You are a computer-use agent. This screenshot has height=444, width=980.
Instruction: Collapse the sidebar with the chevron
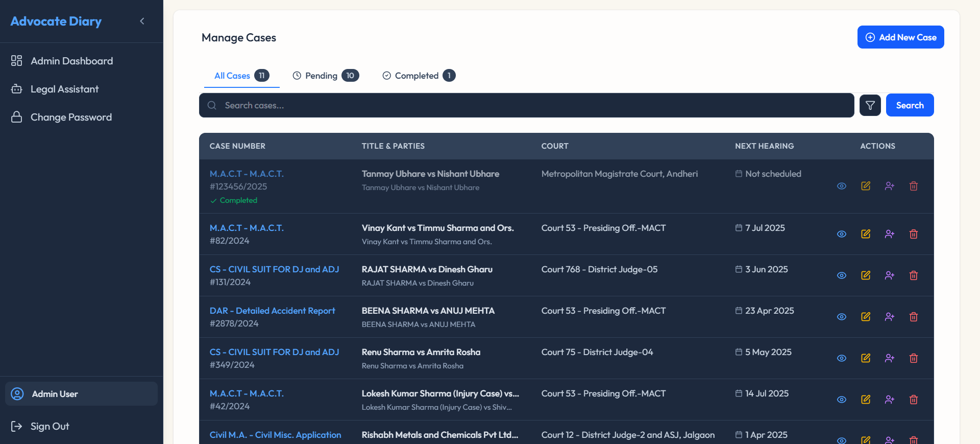click(142, 21)
